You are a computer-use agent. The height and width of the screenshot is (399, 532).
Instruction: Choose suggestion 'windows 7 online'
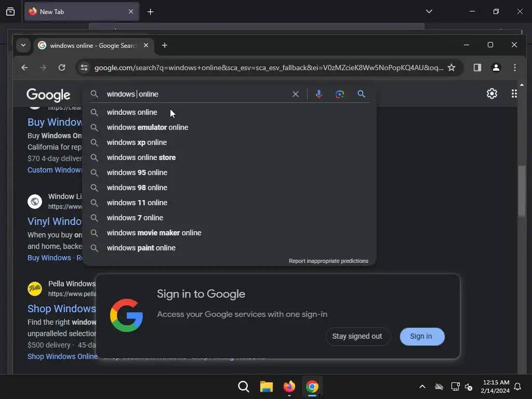click(229, 218)
